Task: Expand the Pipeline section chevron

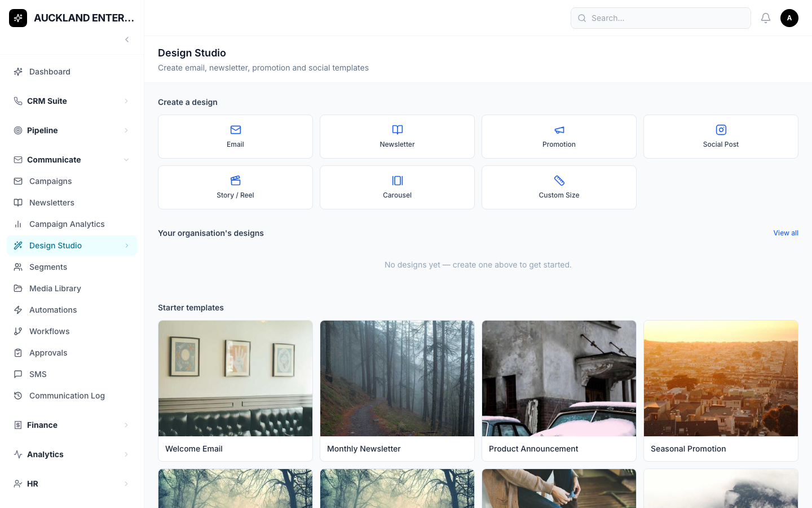Action: [x=126, y=130]
